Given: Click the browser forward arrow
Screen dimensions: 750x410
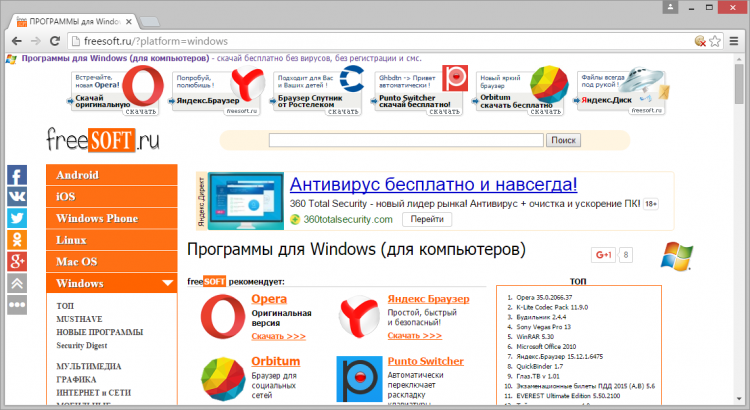Looking at the screenshot, I should [36, 41].
